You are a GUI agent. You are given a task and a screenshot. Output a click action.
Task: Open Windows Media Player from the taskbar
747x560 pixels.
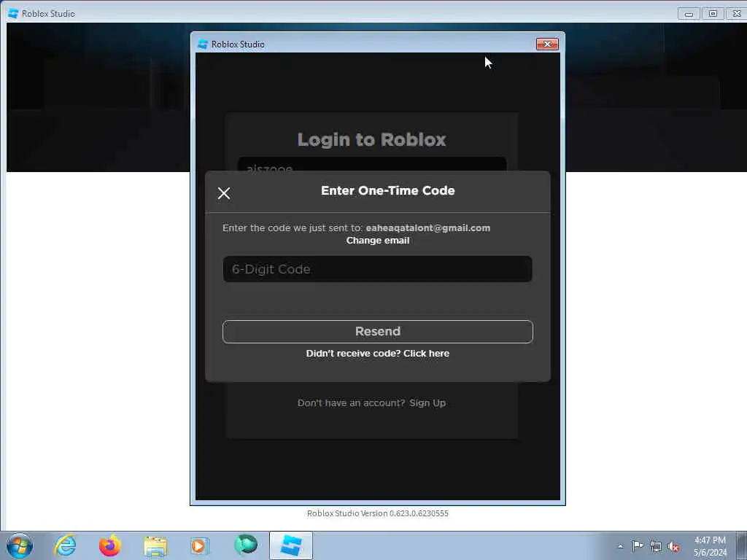pos(199,545)
